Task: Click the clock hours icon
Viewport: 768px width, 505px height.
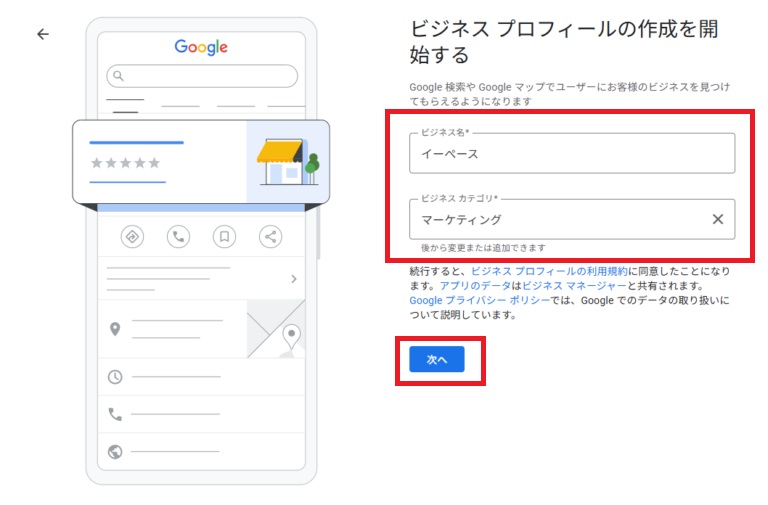Action: [x=115, y=377]
